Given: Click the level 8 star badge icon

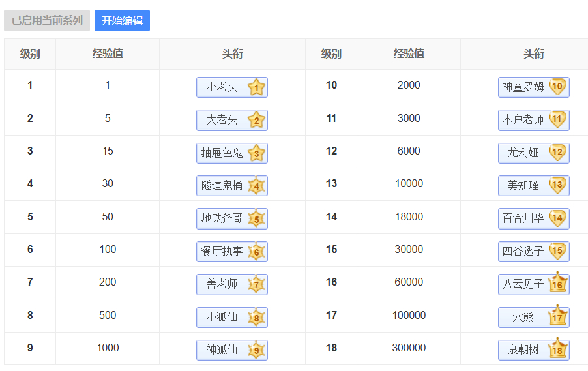Looking at the screenshot, I should pos(256,318).
